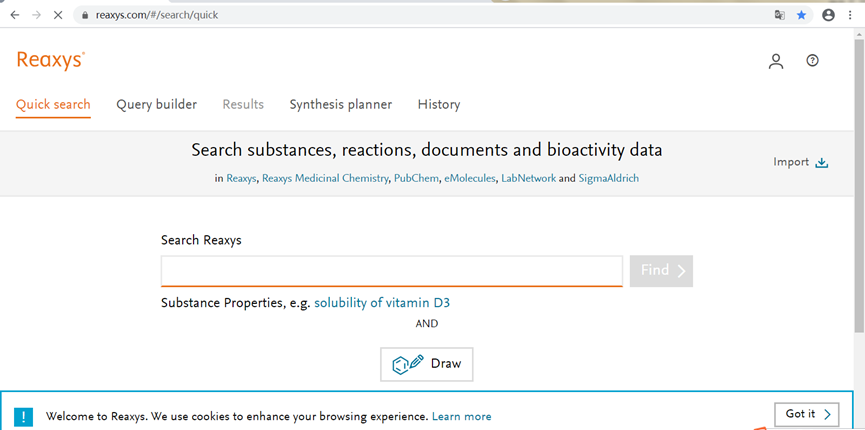Open the Synthesis planner tab
Image resolution: width=865 pixels, height=430 pixels.
click(340, 104)
